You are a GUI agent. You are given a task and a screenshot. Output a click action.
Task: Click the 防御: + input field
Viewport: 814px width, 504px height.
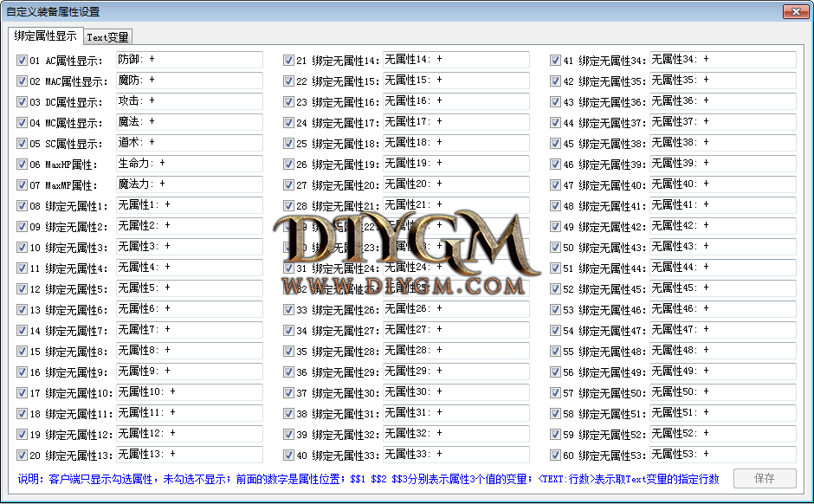pos(190,60)
